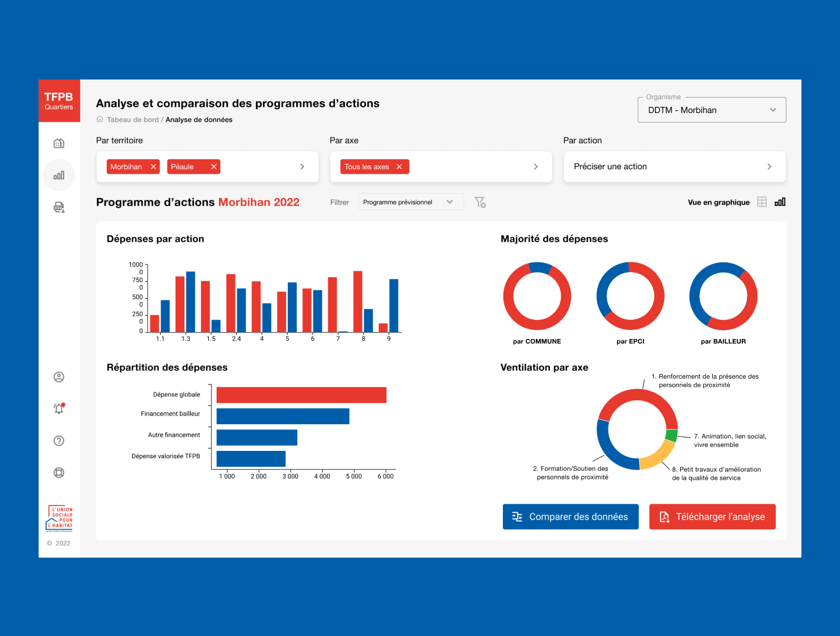840x636 pixels.
Task: Click the Financement bailleur bar
Action: 283,416
